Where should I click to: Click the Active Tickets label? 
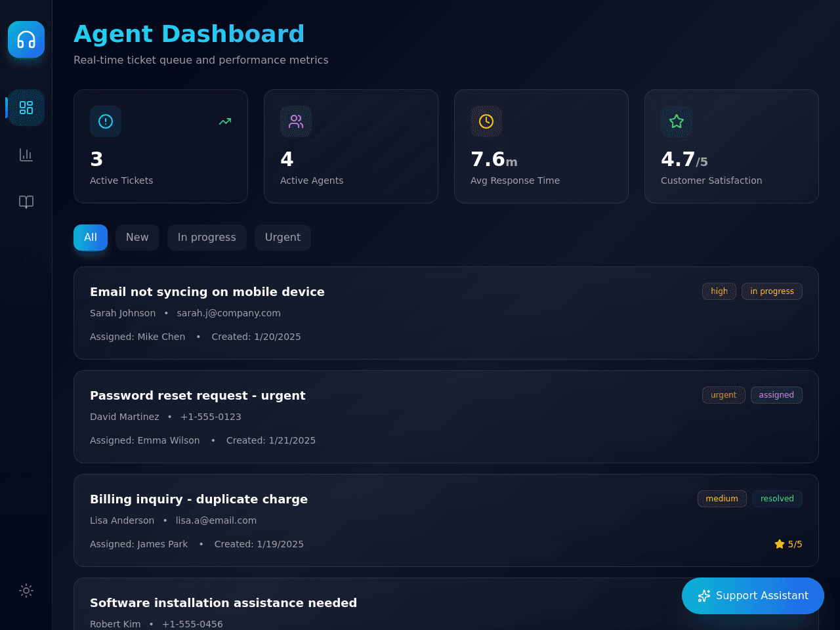click(x=121, y=180)
